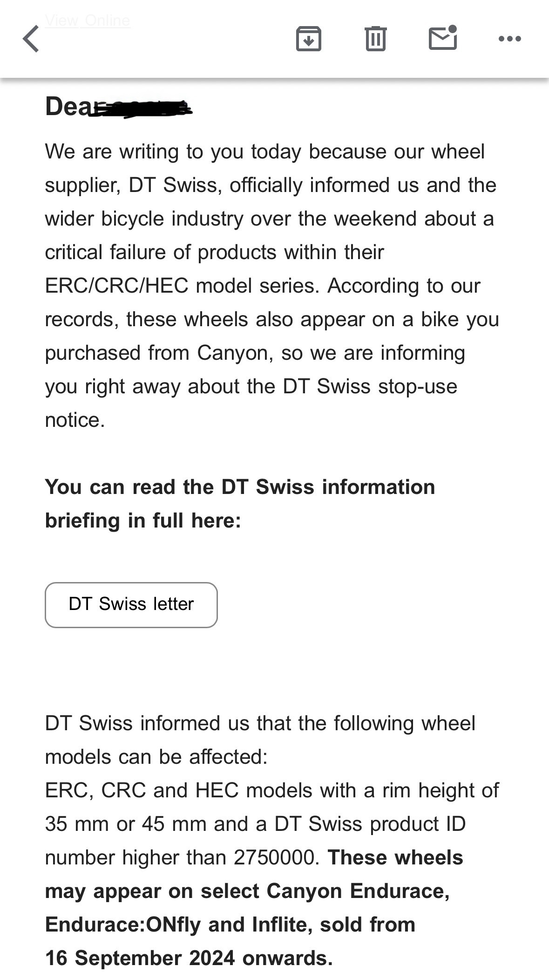Click 'DT Swiss informed us that the following wheel' line
This screenshot has height=980, width=549.
[x=260, y=723]
